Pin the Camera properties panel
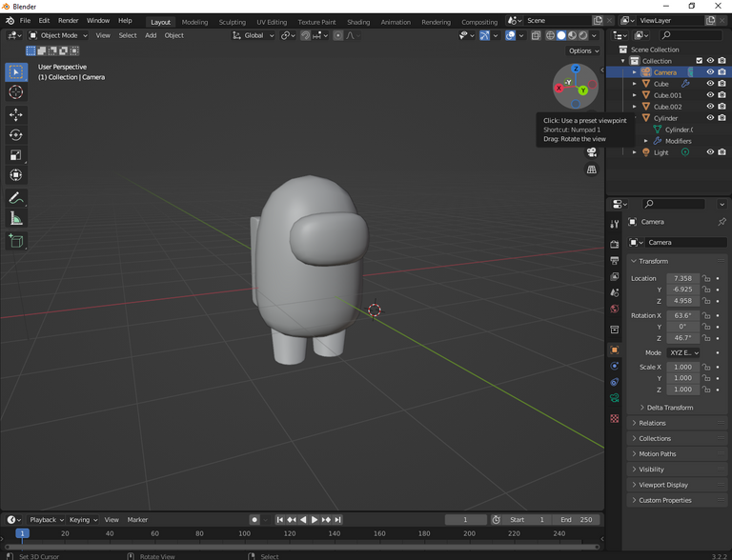The height and width of the screenshot is (560, 732). 722,222
